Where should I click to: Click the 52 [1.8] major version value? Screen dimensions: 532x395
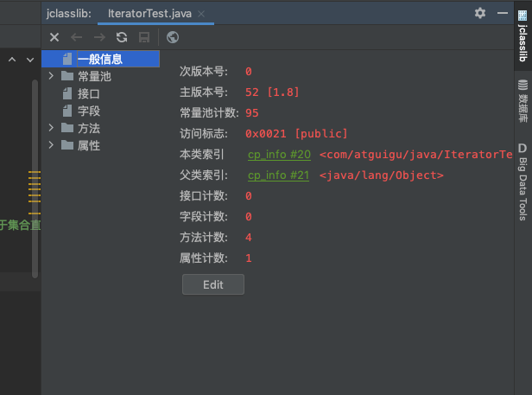pos(272,92)
